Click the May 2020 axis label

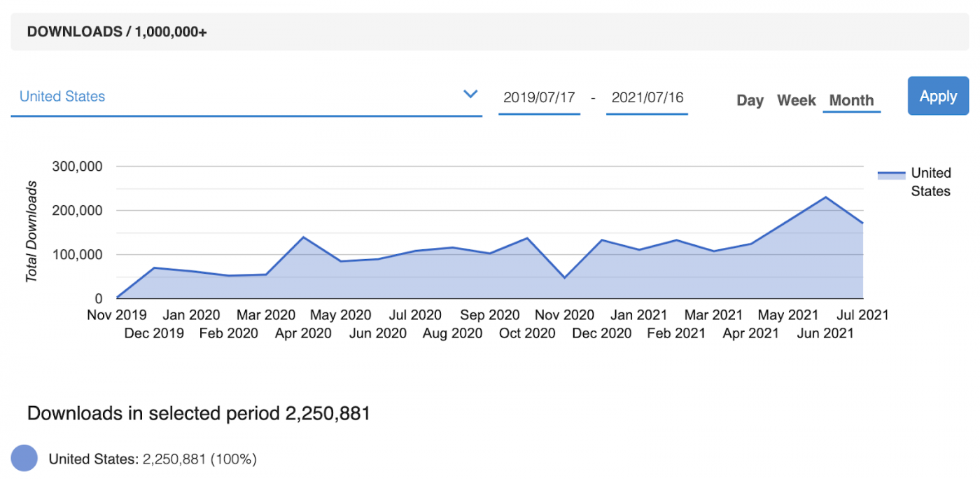[x=341, y=315]
